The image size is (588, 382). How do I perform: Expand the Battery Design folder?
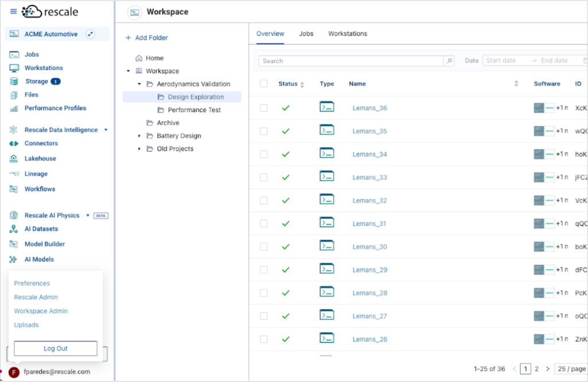point(139,136)
